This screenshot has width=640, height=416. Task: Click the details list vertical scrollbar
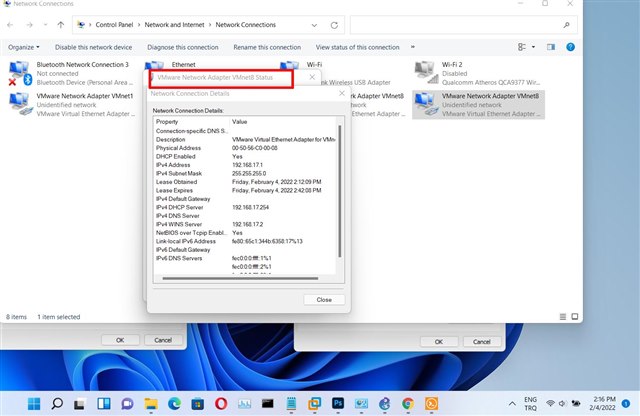(340, 191)
